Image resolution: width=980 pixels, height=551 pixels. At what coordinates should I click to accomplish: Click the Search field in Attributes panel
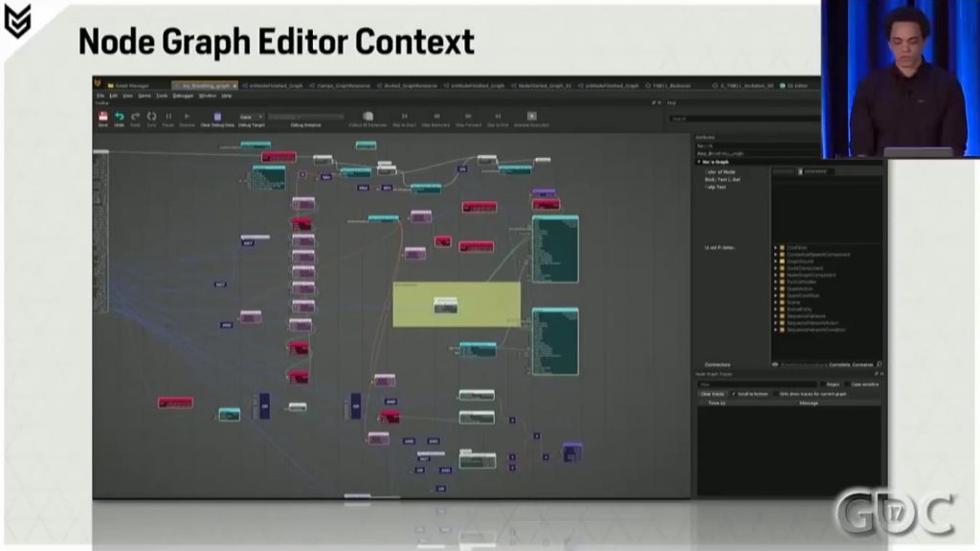tap(758, 145)
